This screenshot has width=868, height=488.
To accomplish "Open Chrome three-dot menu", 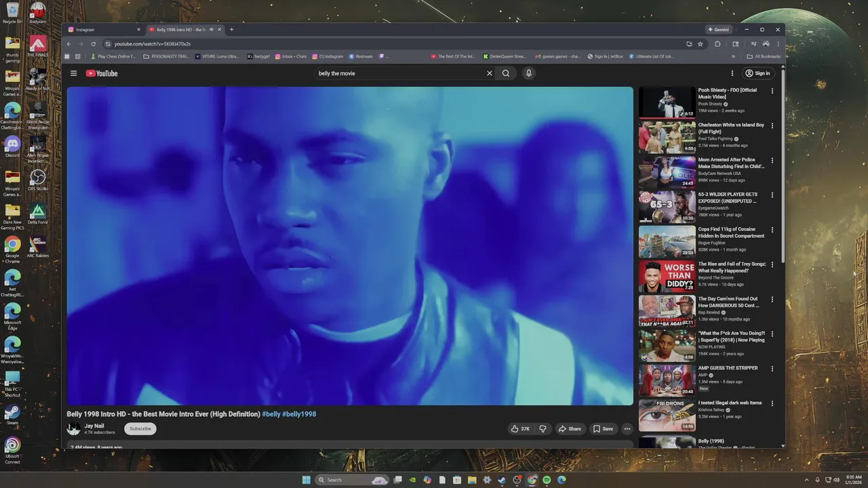I will pos(778,44).
